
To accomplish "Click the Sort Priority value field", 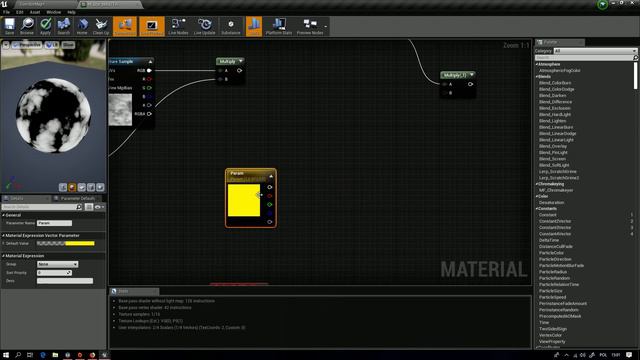I will pyautogui.click(x=54, y=273).
